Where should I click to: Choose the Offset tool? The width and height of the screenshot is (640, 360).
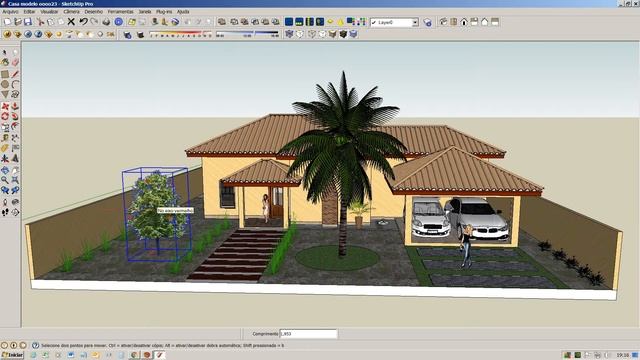(x=15, y=127)
